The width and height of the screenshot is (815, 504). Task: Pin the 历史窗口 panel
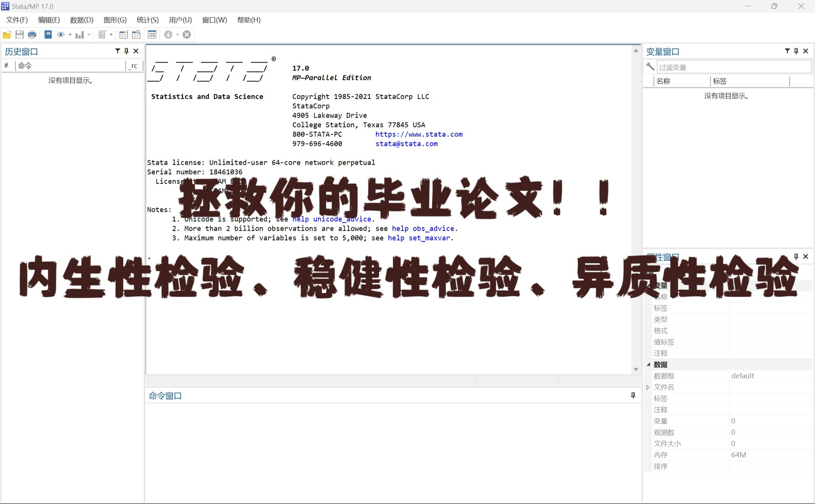[x=126, y=51]
